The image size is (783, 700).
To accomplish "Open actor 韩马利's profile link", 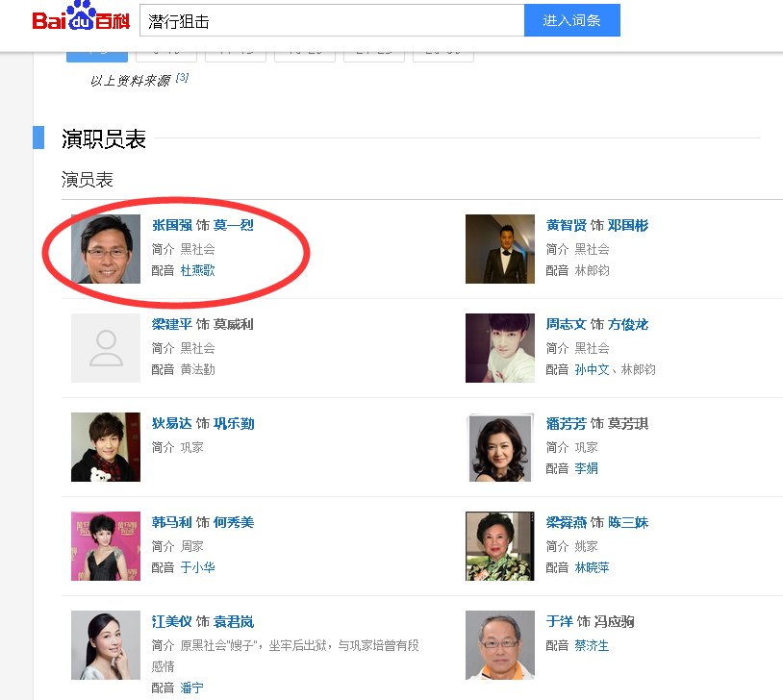I will point(171,522).
